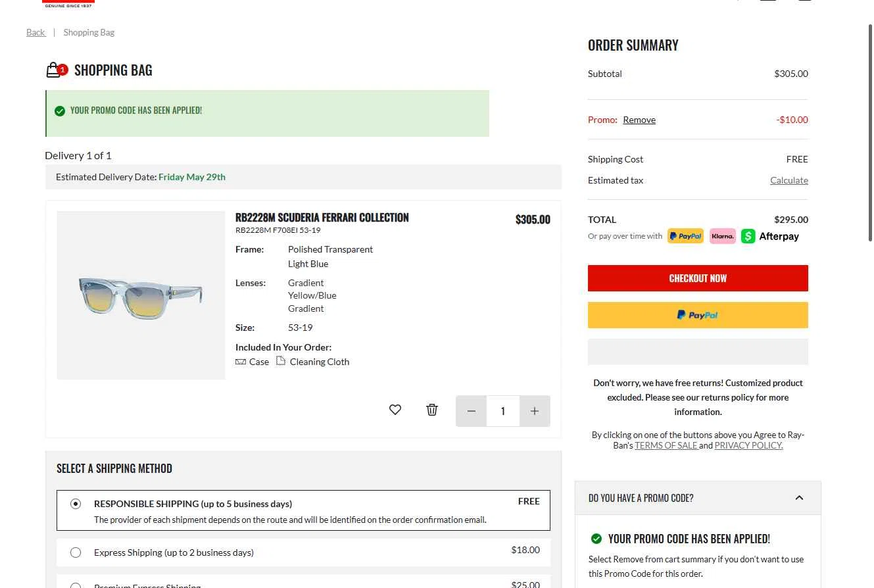Click the Size value 53-19
The image size is (874, 588).
coord(301,328)
